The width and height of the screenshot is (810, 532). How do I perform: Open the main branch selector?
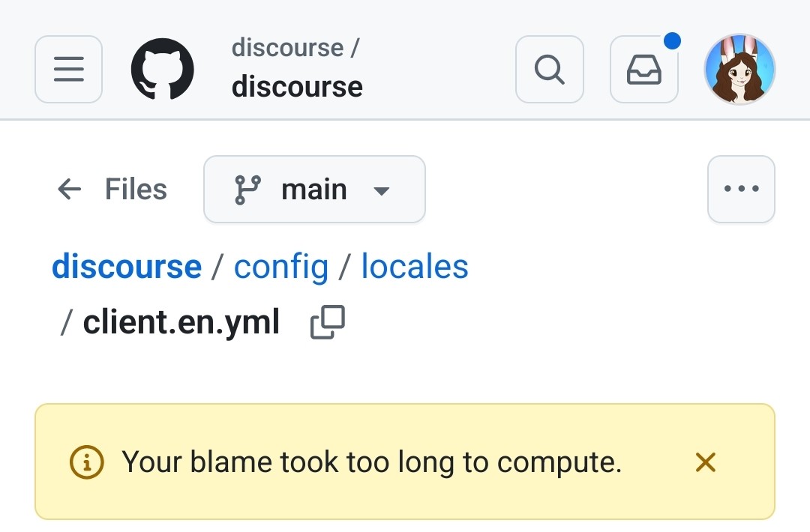[x=314, y=190]
